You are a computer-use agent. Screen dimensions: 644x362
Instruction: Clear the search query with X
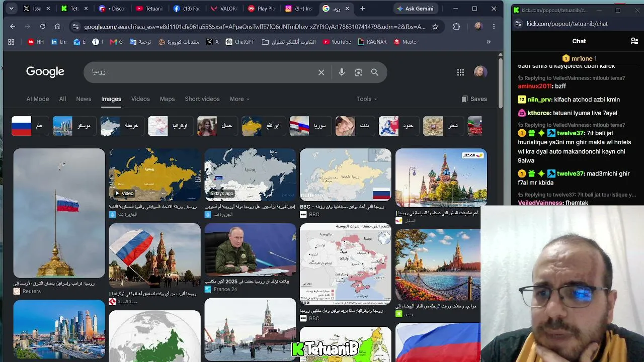tap(321, 72)
